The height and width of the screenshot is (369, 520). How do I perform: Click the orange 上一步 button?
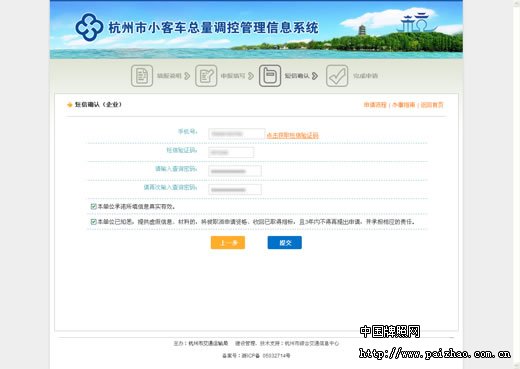pyautogui.click(x=228, y=243)
